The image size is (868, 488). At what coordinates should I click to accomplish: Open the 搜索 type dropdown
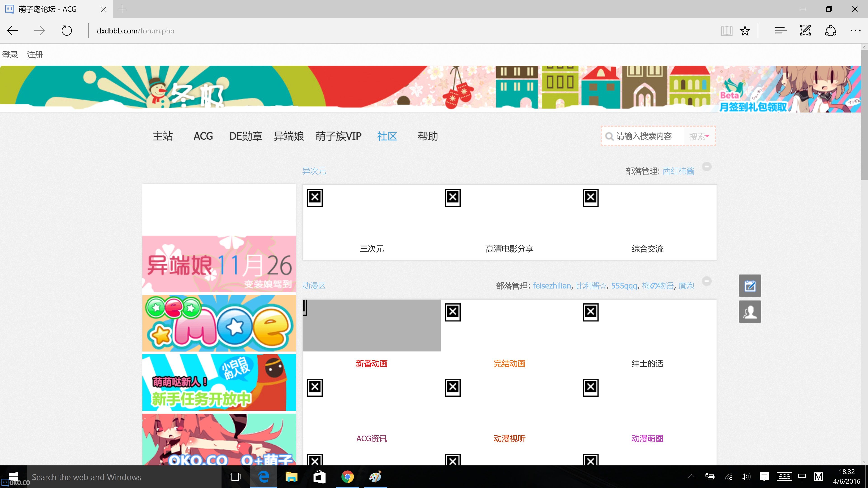[699, 136]
